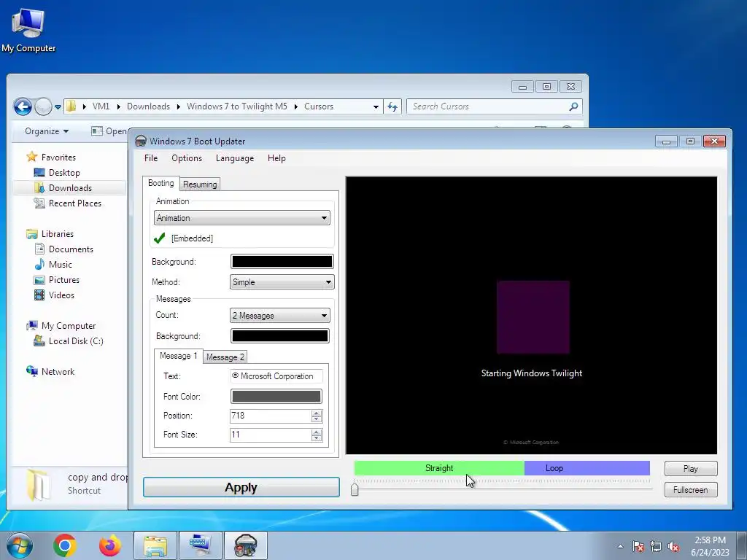Decrease the Font Size with down arrow
Image resolution: width=747 pixels, height=560 pixels.
317,438
